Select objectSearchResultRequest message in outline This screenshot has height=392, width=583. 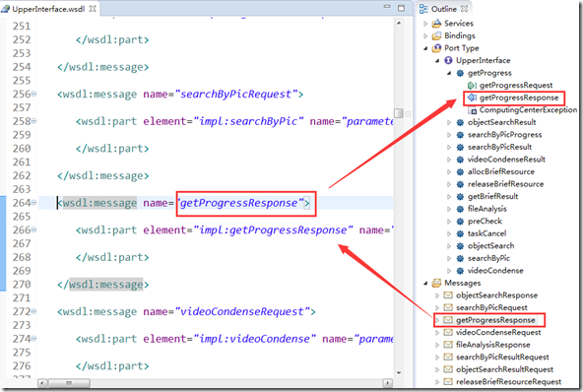504,369
